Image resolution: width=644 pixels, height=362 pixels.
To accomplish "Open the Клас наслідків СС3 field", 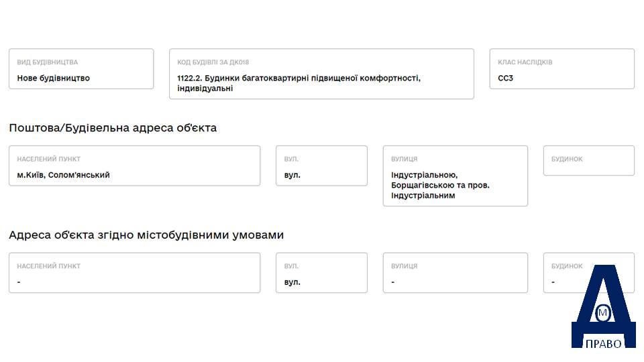I will (562, 69).
